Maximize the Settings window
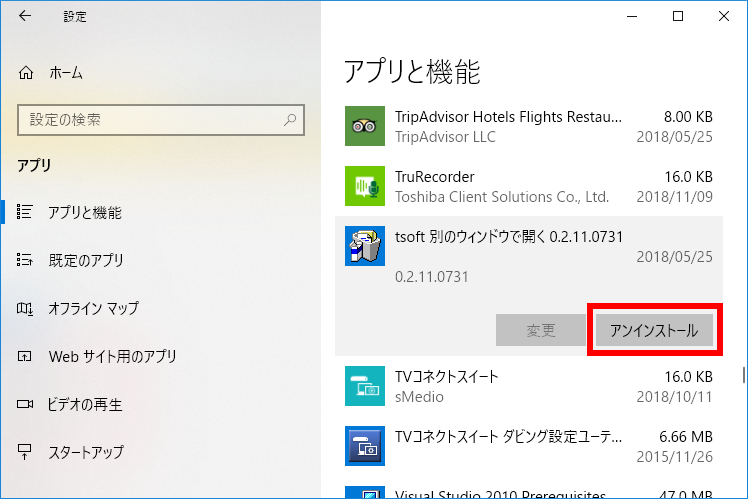The image size is (748, 499). click(x=678, y=16)
